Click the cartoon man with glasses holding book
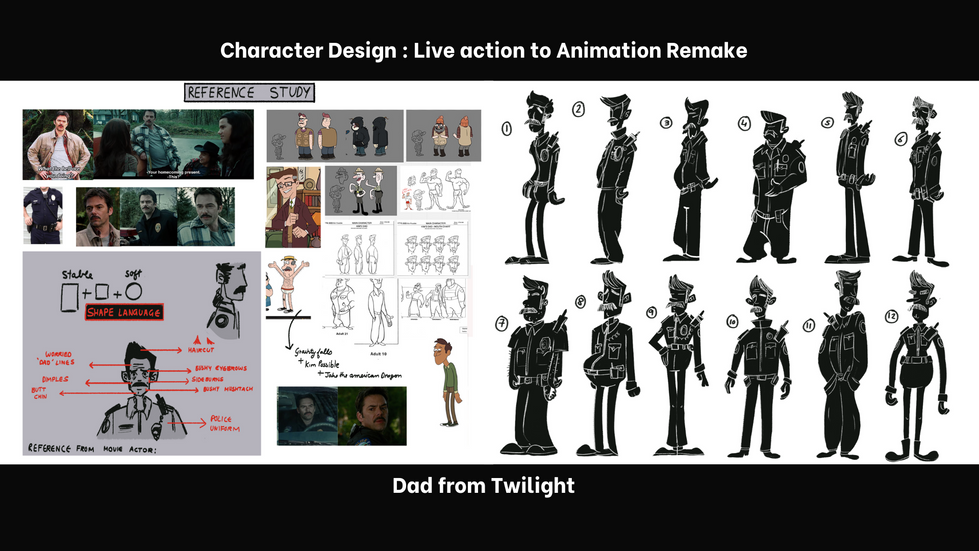The image size is (979, 551). coord(293,207)
